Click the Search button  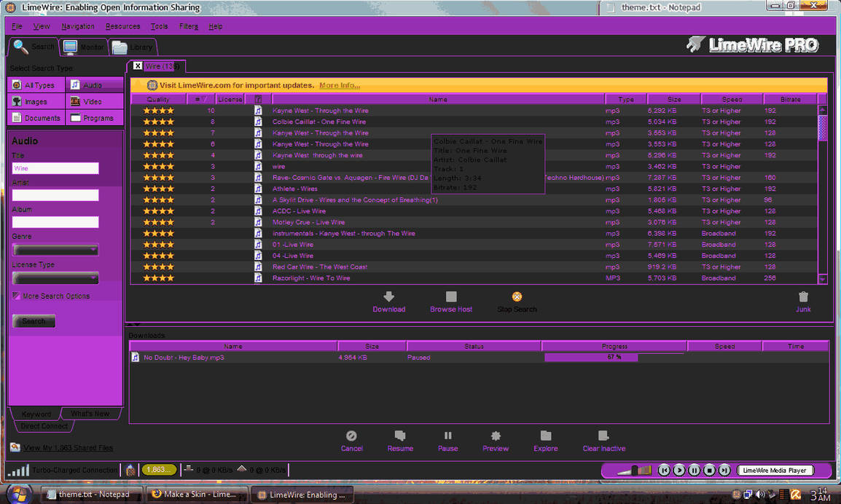coord(34,320)
